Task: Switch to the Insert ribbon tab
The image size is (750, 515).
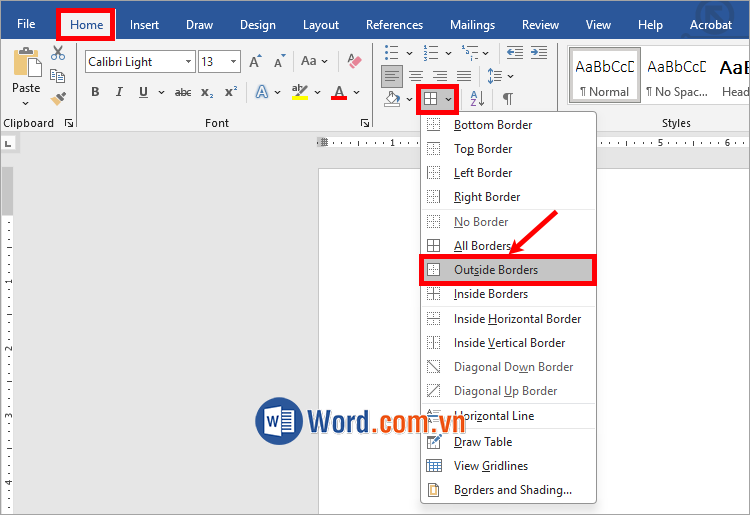Action: click(144, 25)
